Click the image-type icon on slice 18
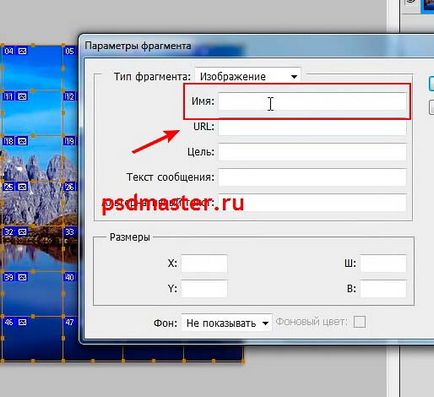The image size is (434, 397). (22, 141)
